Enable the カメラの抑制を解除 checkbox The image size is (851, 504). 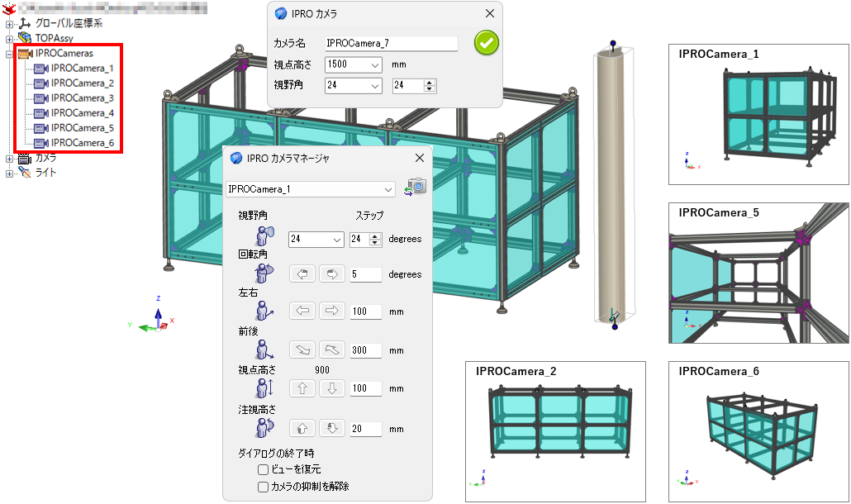[264, 487]
